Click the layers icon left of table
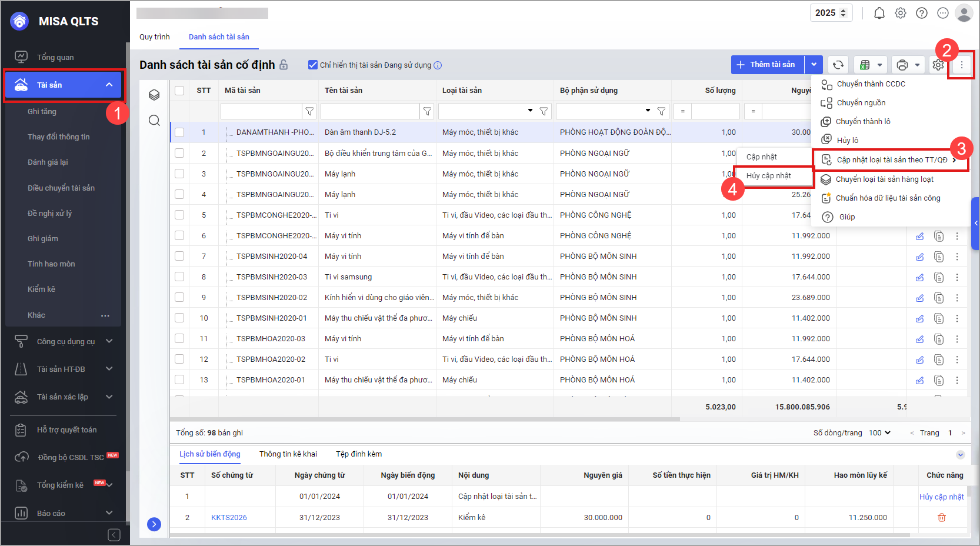 [x=154, y=95]
